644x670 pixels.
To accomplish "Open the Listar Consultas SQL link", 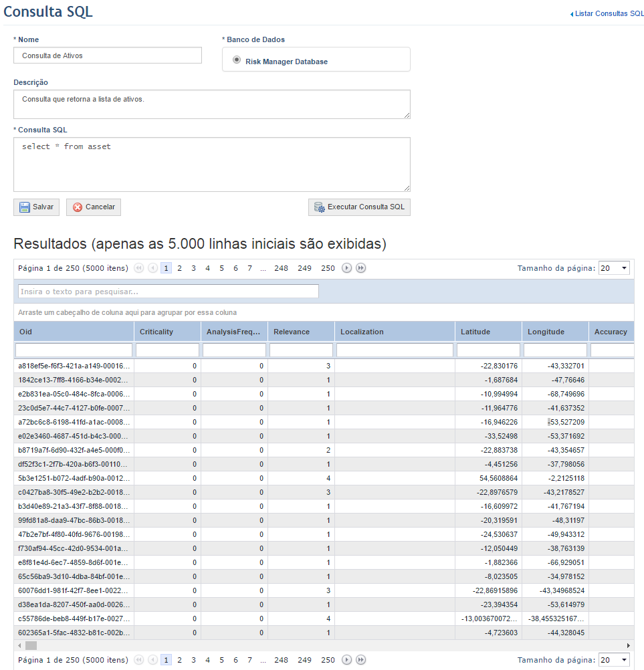I will coord(609,13).
